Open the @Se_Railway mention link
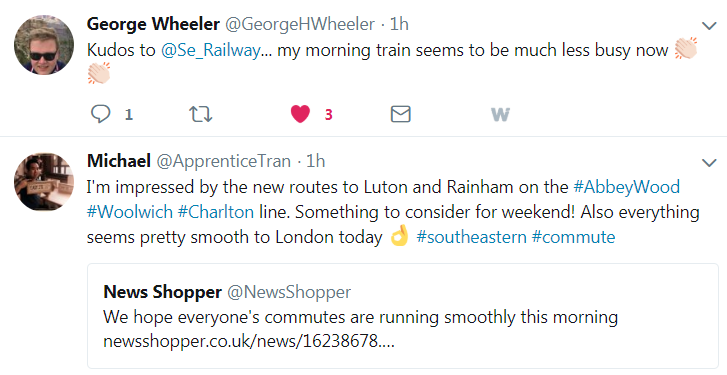Image resolution: width=727 pixels, height=375 pixels. point(210,50)
